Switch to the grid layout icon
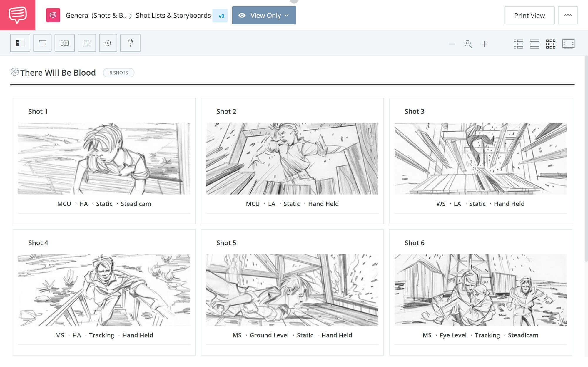588x367 pixels. click(551, 43)
